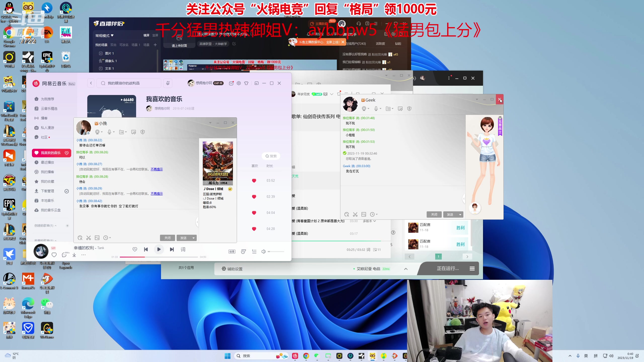Open the three-dot menu in dark window title bar
644x362 pixels.
click(449, 78)
